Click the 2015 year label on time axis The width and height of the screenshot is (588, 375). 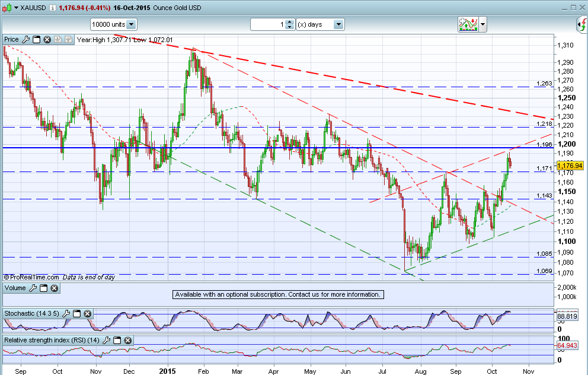coord(167,371)
